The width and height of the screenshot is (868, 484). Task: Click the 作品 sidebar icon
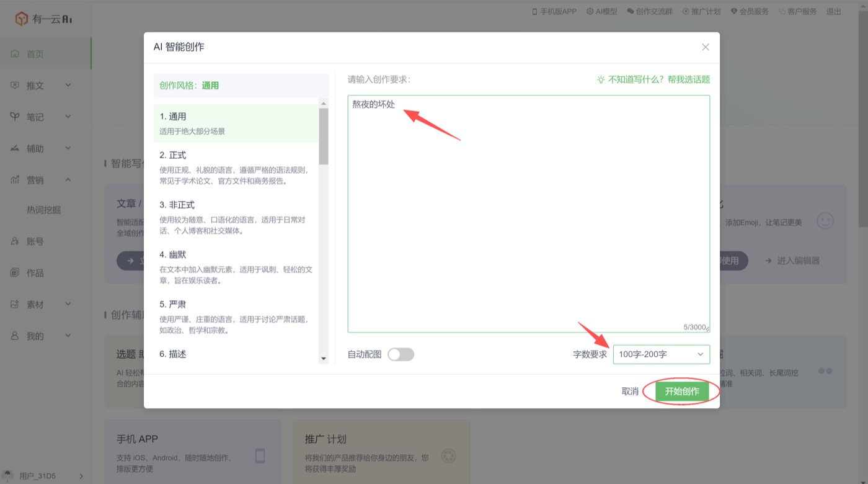(x=15, y=273)
